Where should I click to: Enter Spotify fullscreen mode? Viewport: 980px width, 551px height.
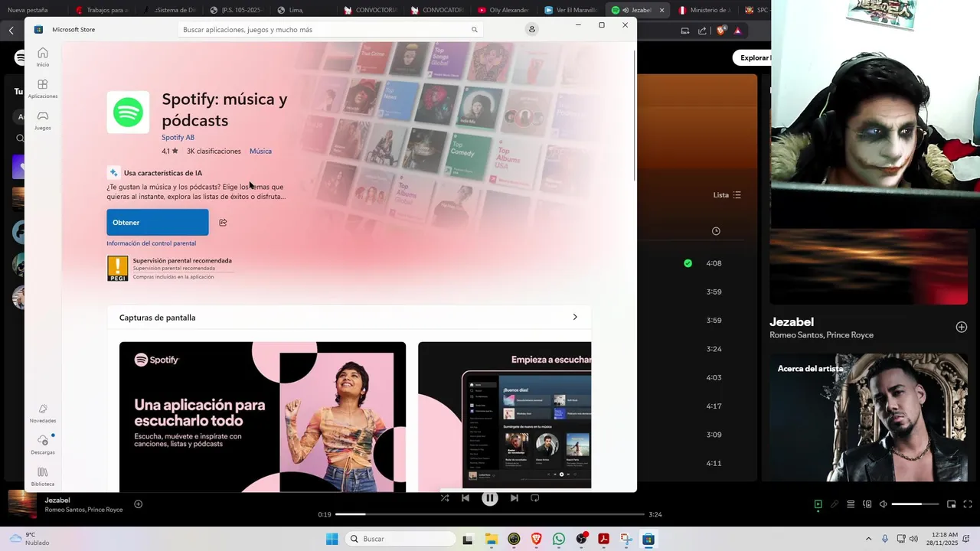968,504
